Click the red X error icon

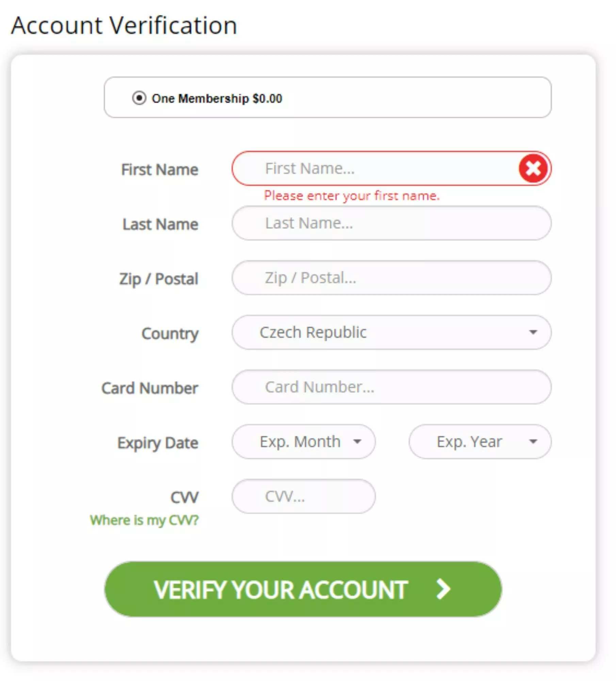(533, 168)
